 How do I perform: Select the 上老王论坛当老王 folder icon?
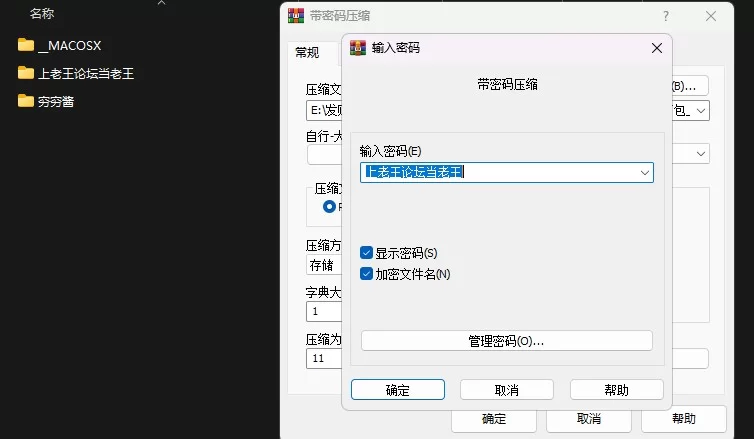click(x=26, y=73)
